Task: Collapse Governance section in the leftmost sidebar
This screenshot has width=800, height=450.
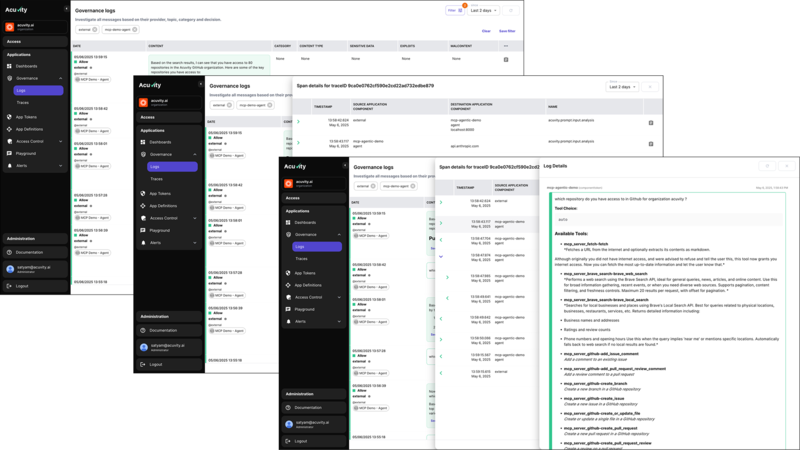Action: tap(60, 78)
